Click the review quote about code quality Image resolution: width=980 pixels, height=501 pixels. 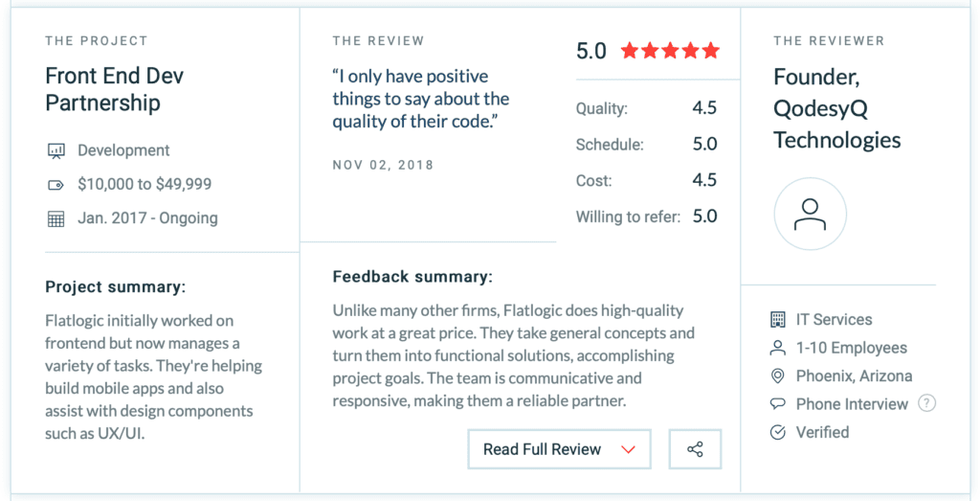[421, 99]
